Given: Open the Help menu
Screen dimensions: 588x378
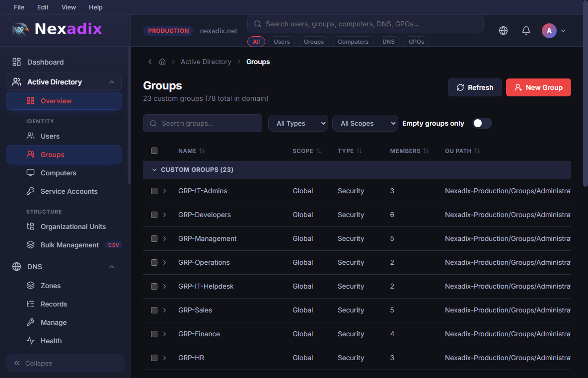Looking at the screenshot, I should coord(96,7).
